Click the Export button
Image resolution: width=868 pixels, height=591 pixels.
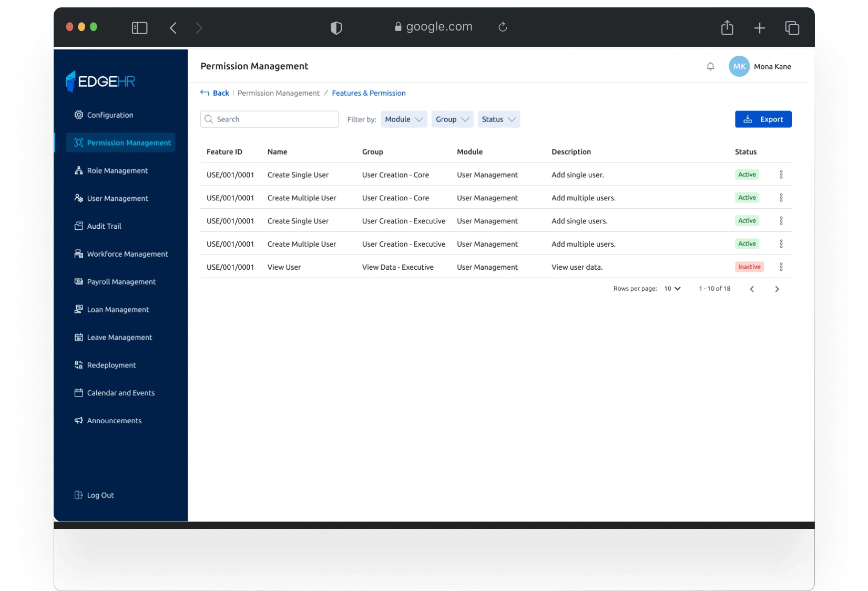coord(763,119)
